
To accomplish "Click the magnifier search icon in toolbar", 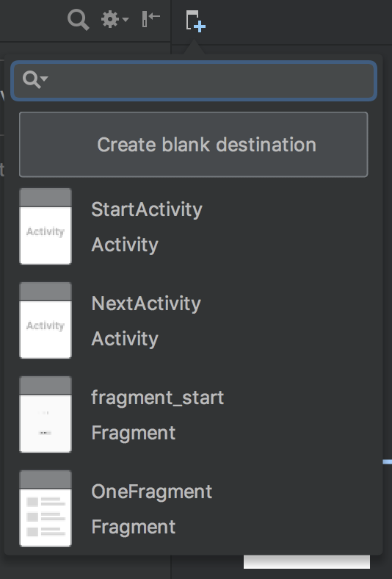I will 78,20.
